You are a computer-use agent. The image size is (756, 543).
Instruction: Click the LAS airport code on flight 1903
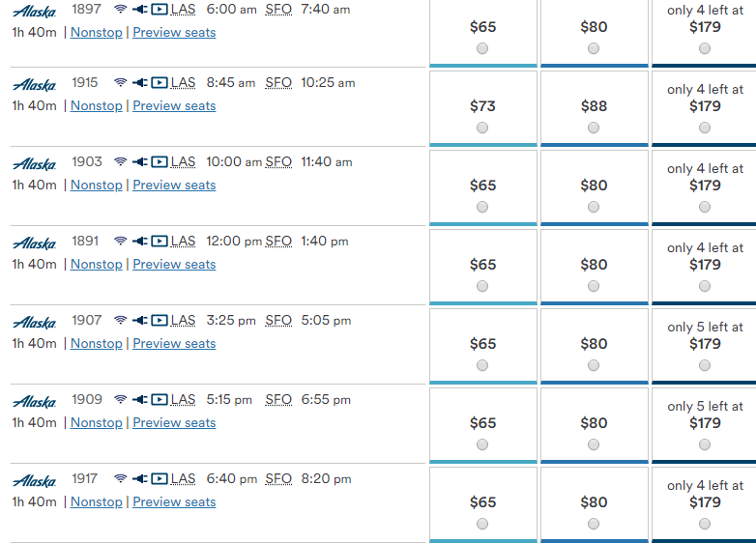(x=184, y=162)
